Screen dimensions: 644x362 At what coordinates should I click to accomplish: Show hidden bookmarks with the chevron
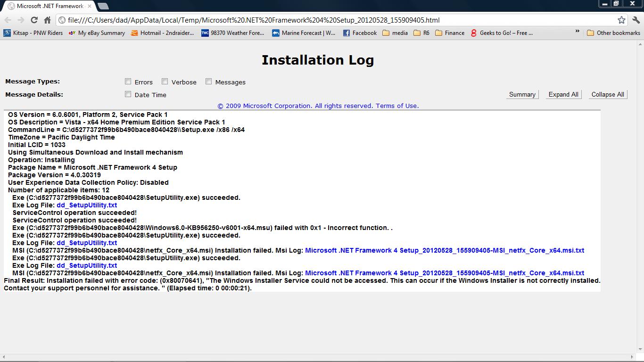pyautogui.click(x=577, y=32)
